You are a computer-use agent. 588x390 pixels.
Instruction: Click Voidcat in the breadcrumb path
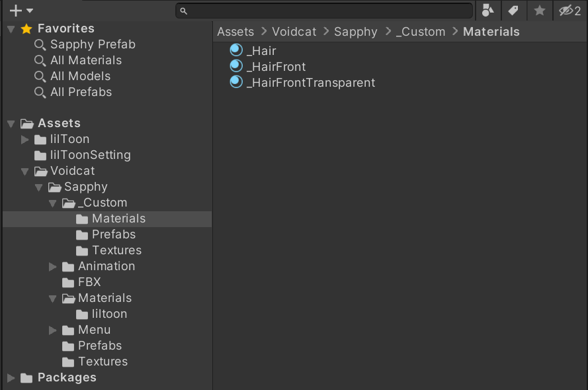(294, 32)
